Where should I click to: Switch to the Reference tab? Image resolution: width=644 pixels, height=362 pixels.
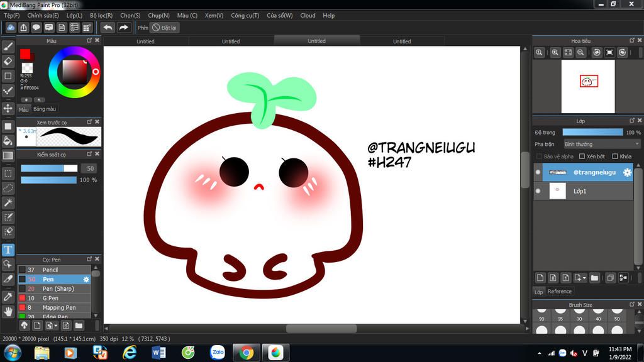(x=559, y=292)
